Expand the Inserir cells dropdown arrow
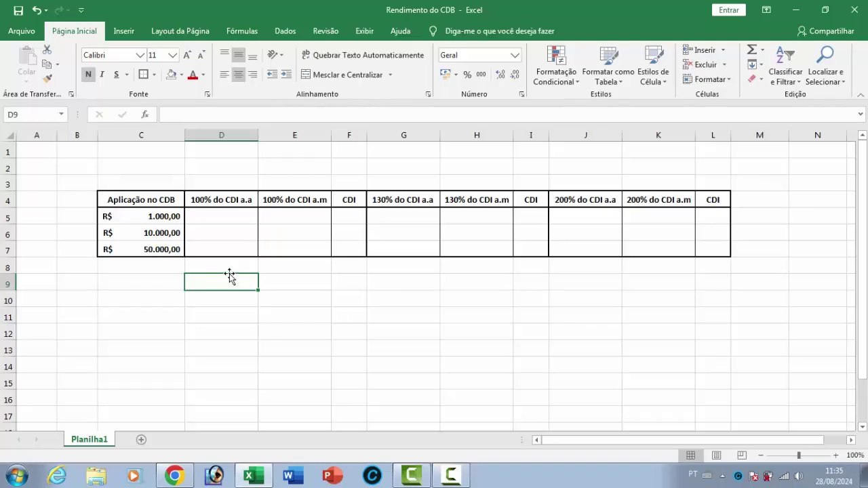868x488 pixels. tap(723, 50)
